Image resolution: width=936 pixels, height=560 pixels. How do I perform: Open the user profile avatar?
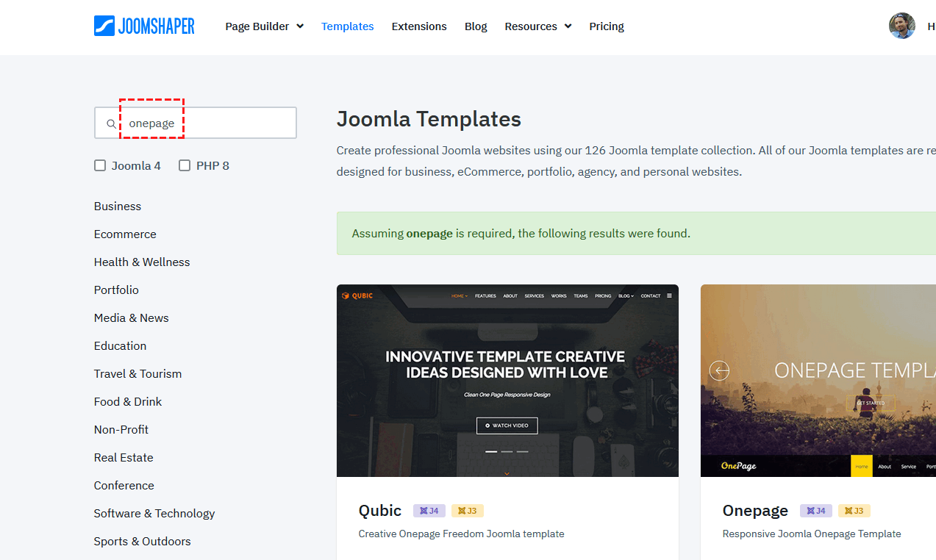click(901, 26)
